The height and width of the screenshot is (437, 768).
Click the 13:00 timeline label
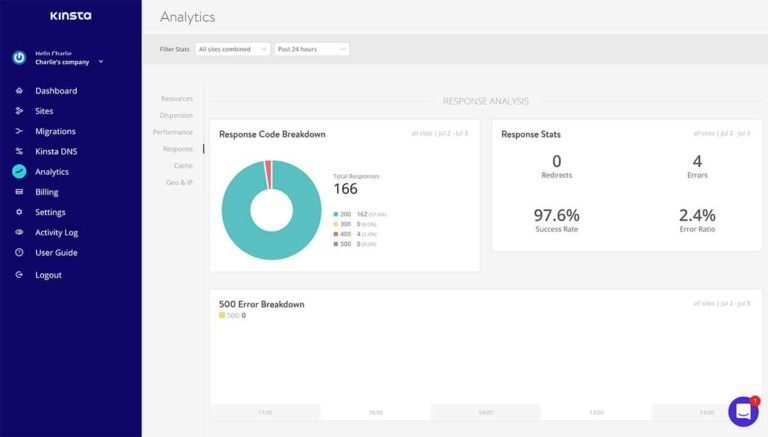596,413
